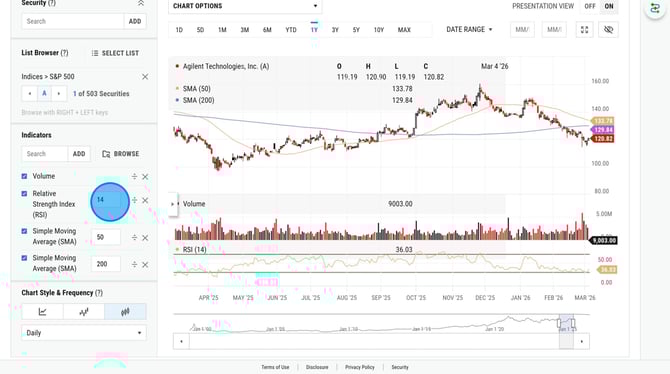Remove the SMA 200 indicator
Image resolution: width=670 pixels, height=374 pixels.
tap(145, 265)
